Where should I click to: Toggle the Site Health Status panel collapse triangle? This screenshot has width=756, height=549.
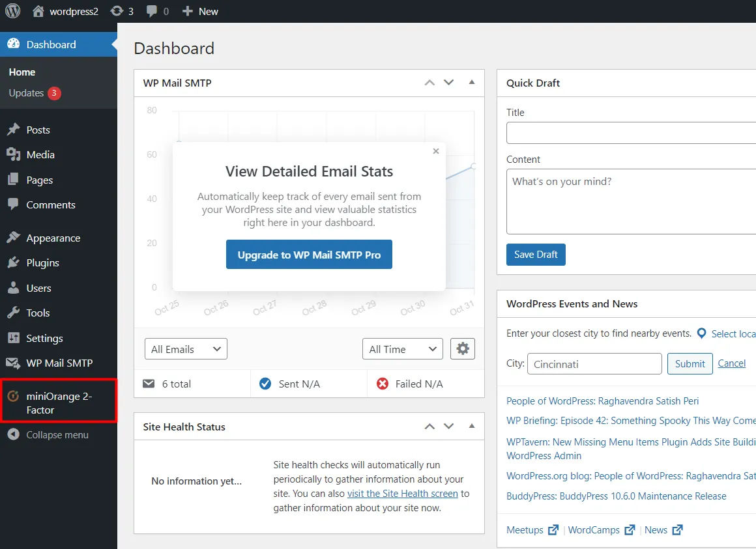472,426
